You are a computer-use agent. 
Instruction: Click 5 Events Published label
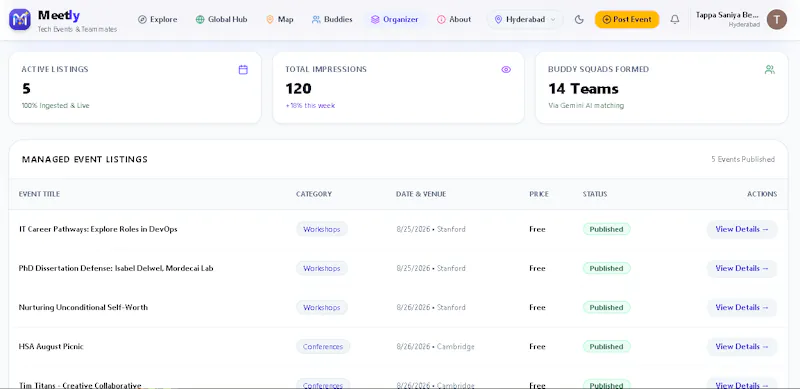[x=743, y=159]
